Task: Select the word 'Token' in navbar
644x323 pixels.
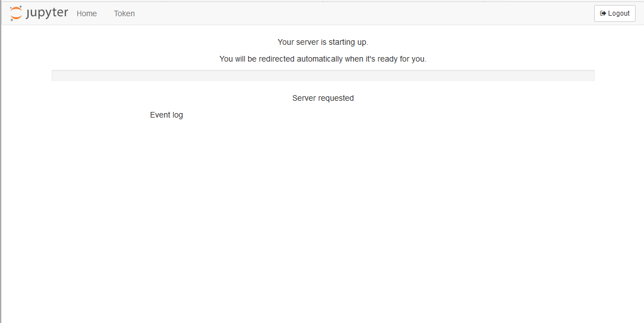Action: pyautogui.click(x=124, y=13)
